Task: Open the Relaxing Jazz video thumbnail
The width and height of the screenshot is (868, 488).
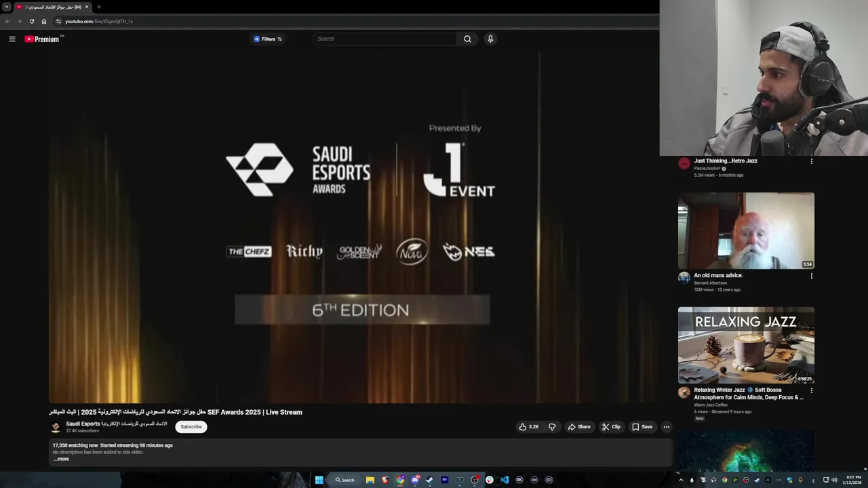Action: [746, 346]
